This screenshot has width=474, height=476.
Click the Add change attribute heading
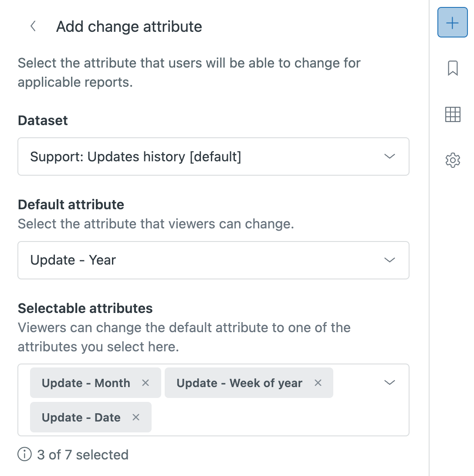[129, 27]
